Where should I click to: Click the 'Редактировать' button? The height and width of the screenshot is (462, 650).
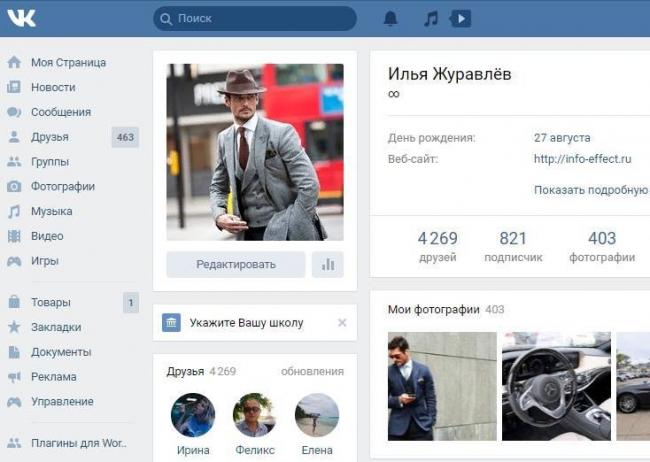(236, 264)
